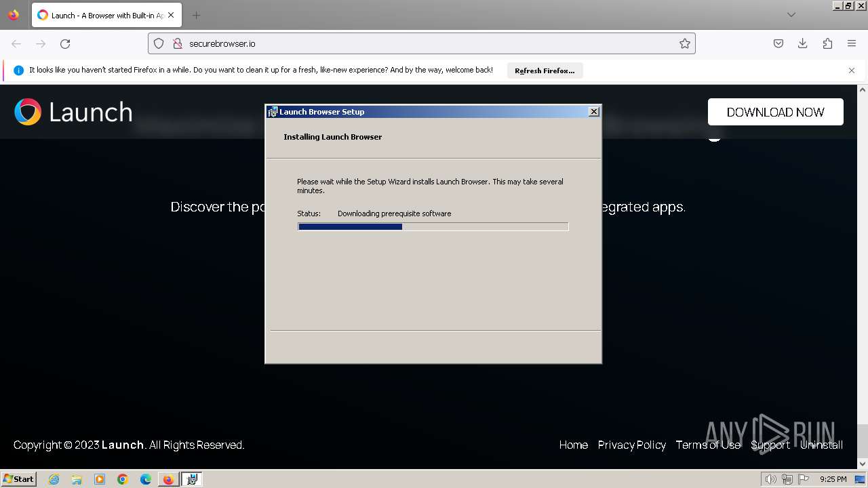Image resolution: width=868 pixels, height=488 pixels.
Task: Minimize the Firefox window
Action: point(837,5)
